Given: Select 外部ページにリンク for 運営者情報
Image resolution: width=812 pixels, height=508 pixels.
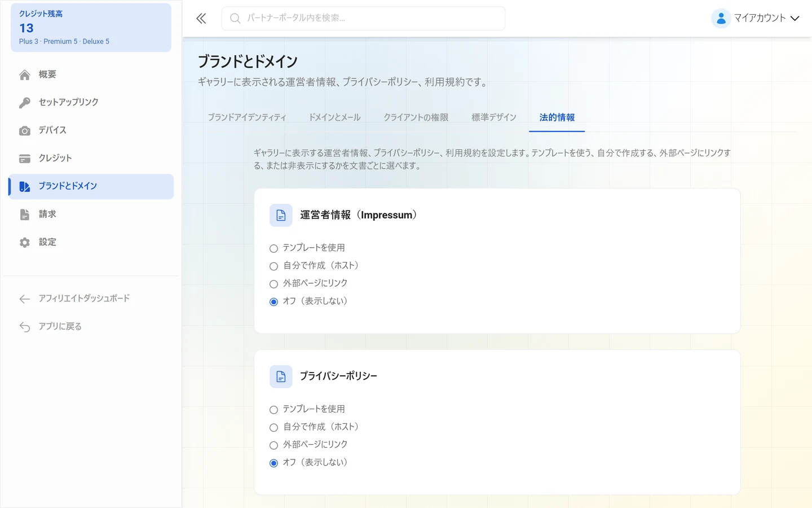Looking at the screenshot, I should click(x=273, y=284).
